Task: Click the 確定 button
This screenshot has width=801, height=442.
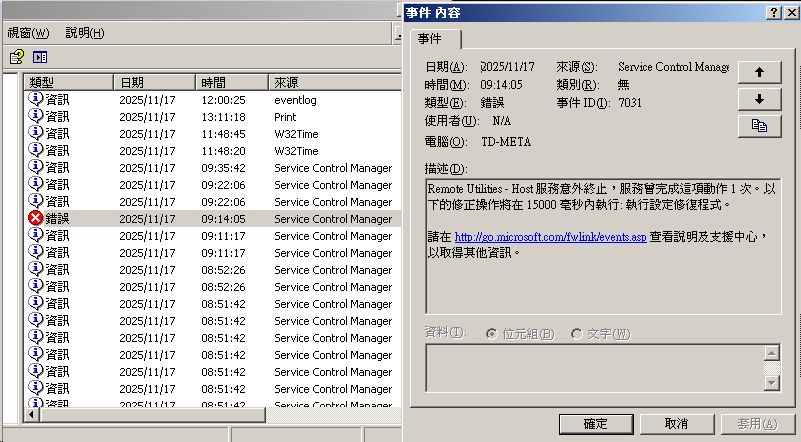Action: (596, 424)
